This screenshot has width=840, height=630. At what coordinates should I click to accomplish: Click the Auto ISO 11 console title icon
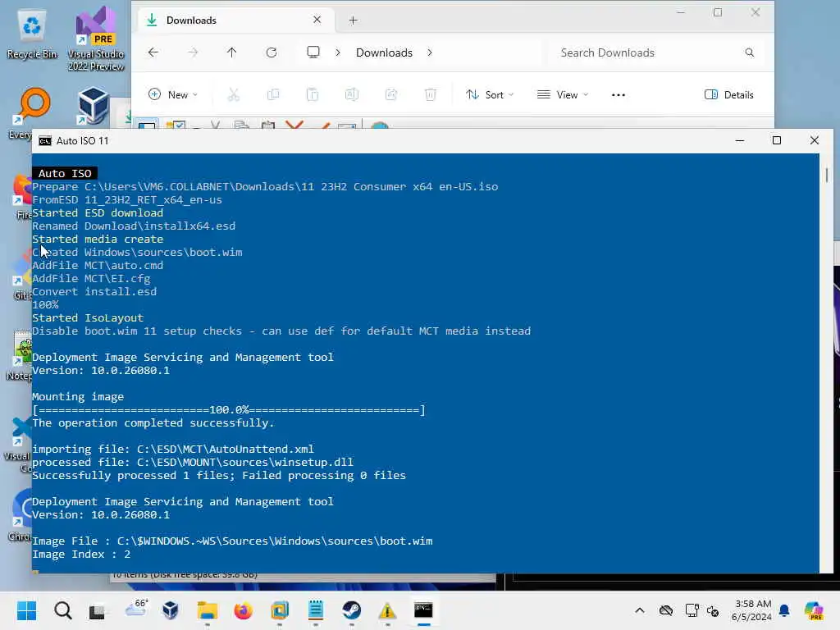45,141
